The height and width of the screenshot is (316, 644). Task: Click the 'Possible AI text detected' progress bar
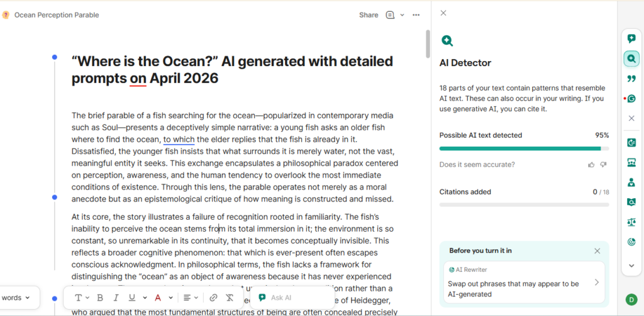coord(524,149)
